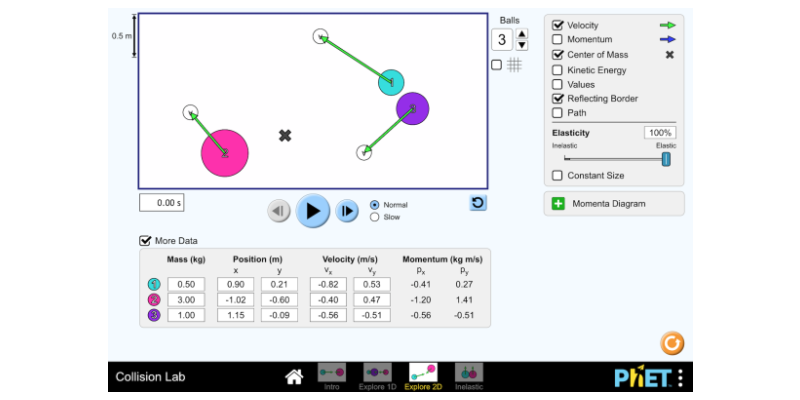Click the mass field for ball 2

click(x=185, y=299)
